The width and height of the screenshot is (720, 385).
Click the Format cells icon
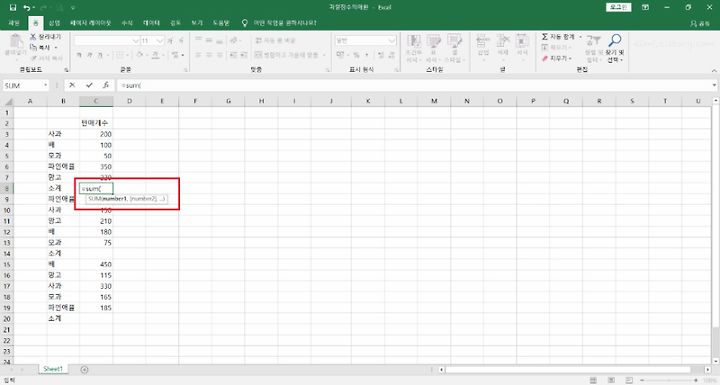[522, 41]
